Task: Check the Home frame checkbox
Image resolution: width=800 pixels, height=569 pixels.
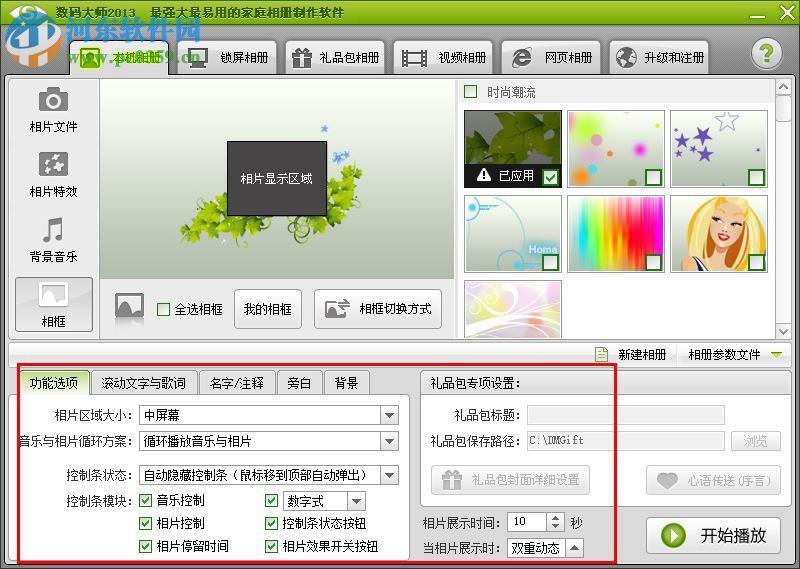Action: tap(551, 262)
